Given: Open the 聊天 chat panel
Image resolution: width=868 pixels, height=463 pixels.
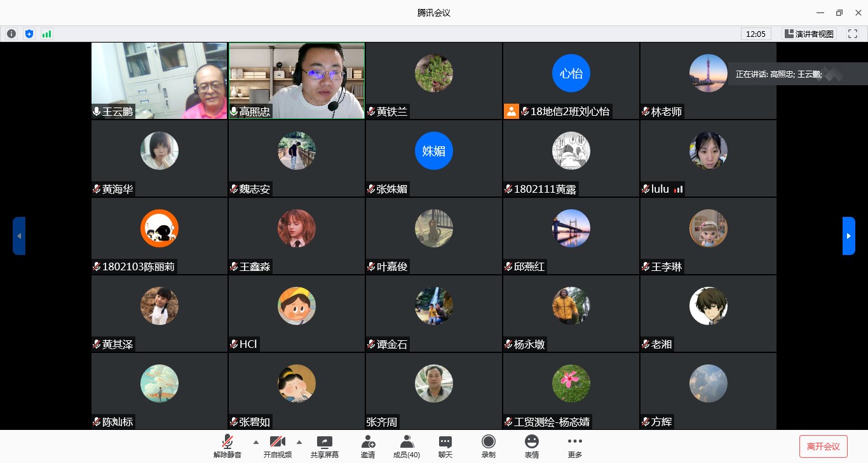Looking at the screenshot, I should coord(445,446).
